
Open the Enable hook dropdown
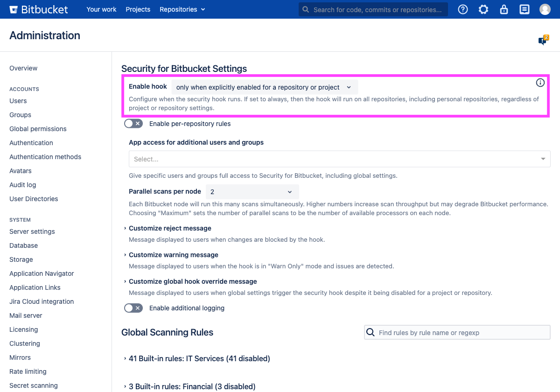pos(264,87)
